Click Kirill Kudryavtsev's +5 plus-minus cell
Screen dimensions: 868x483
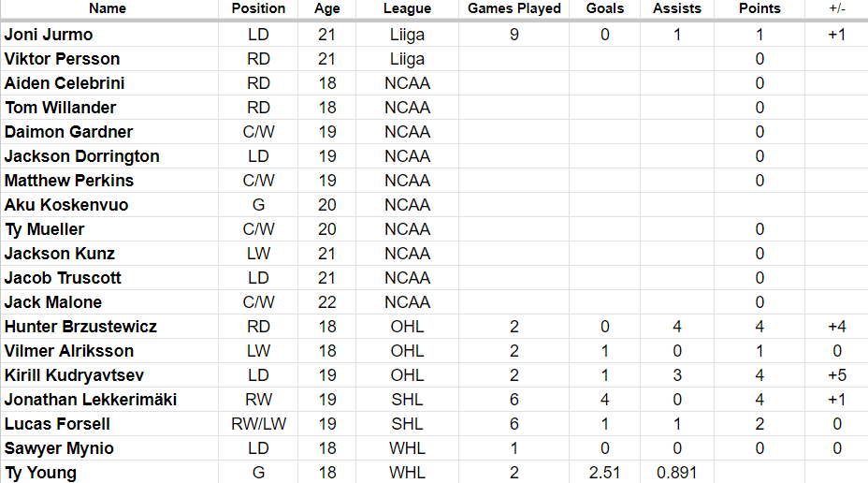click(x=836, y=375)
